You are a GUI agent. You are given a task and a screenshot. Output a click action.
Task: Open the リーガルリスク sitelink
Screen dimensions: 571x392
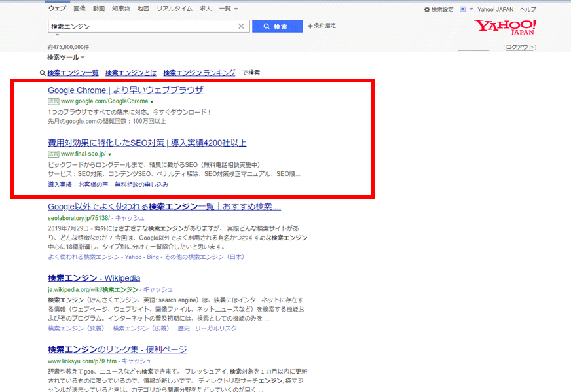[x=216, y=329]
